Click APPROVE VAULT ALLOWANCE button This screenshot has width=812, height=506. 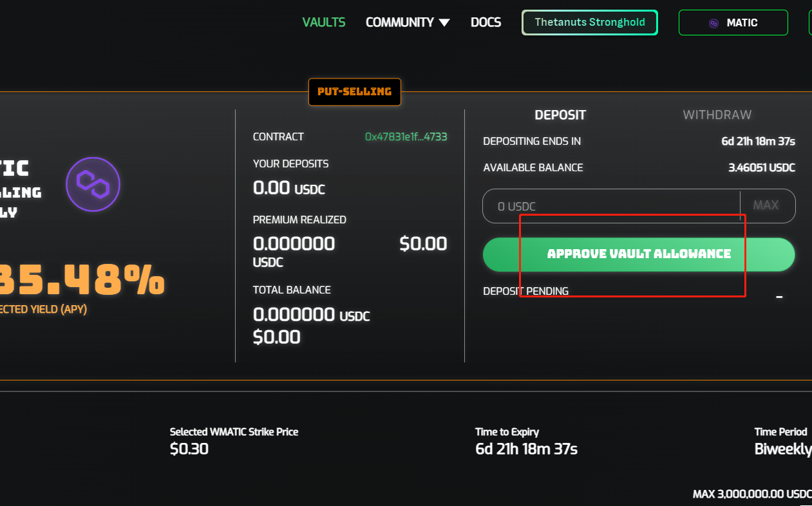[639, 254]
